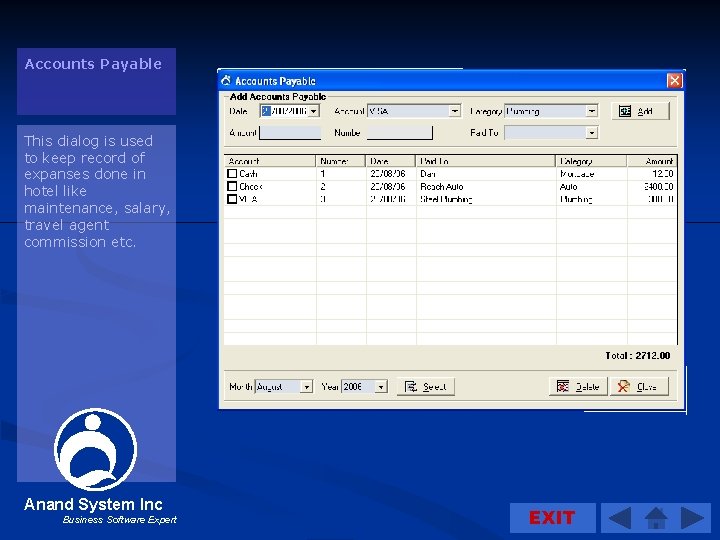720x540 pixels.
Task: Tick the checkbox for the Cash row
Action: click(x=232, y=174)
